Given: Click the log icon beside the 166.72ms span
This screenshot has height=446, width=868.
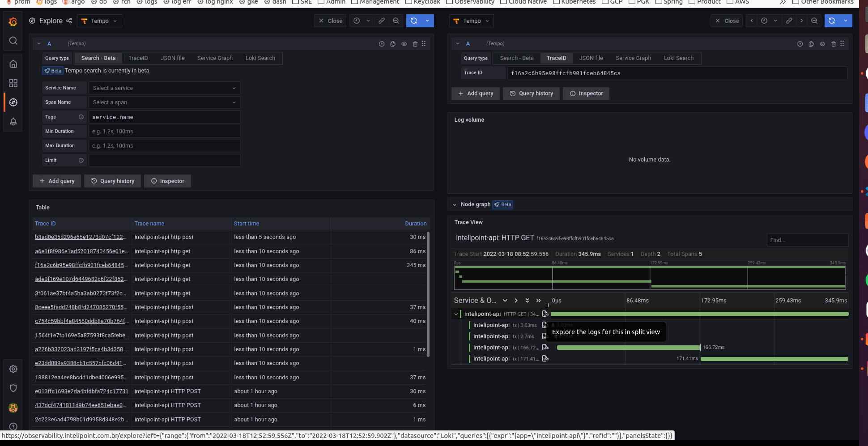Looking at the screenshot, I should (x=545, y=347).
